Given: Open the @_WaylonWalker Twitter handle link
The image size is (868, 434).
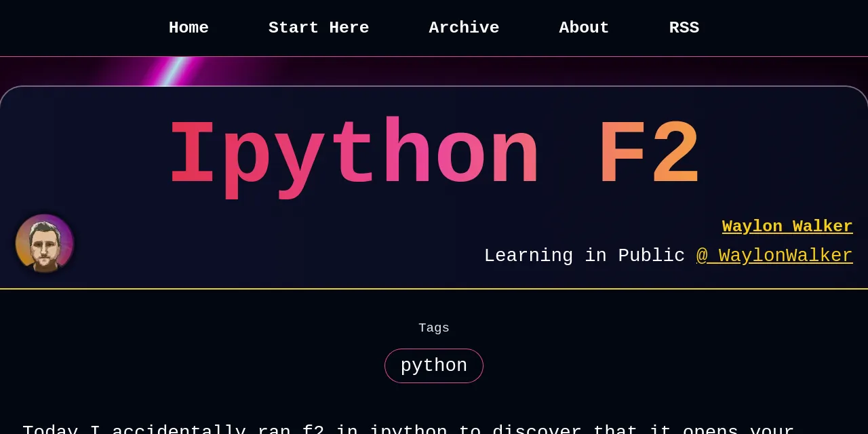Looking at the screenshot, I should pos(774,256).
